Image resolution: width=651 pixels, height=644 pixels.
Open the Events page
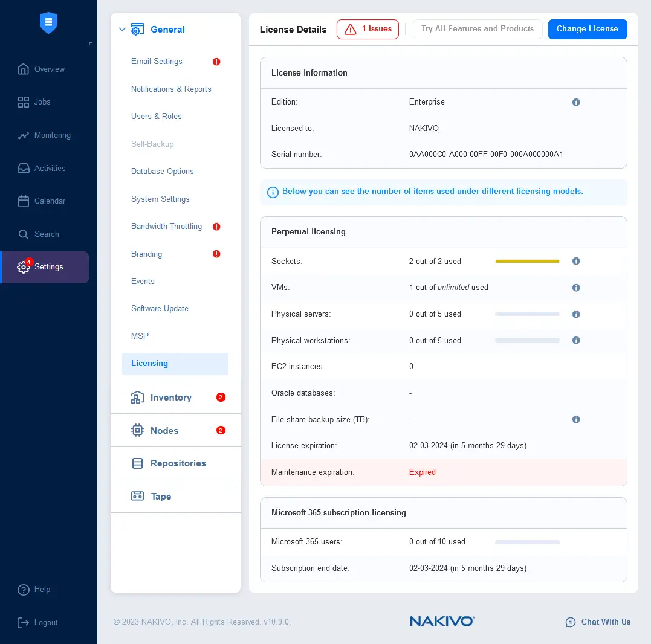[x=143, y=282]
